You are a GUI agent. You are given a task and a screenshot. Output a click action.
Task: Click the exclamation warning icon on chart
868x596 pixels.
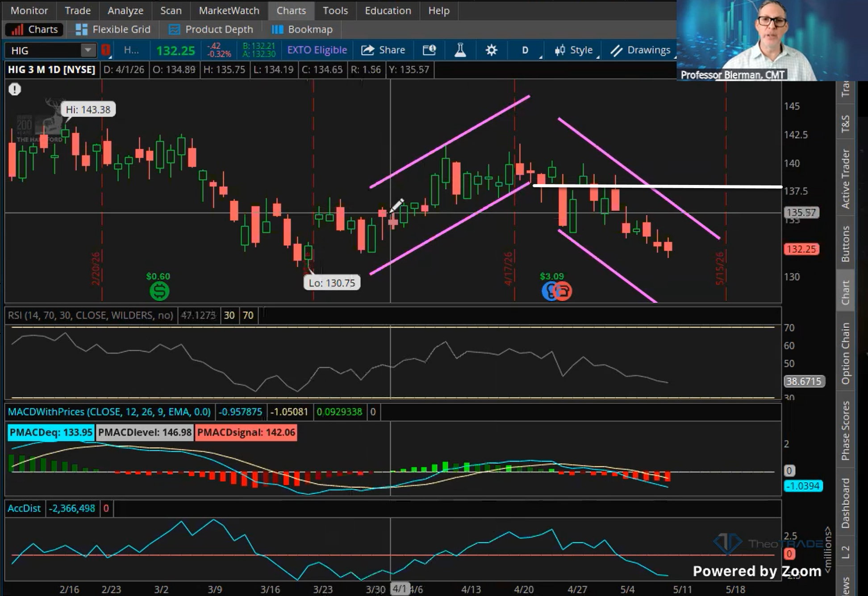15,89
